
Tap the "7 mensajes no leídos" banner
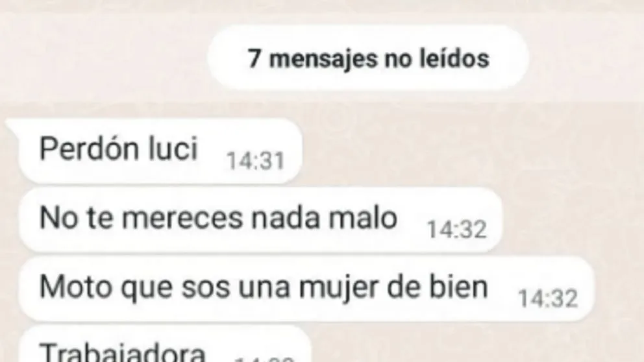click(x=368, y=58)
